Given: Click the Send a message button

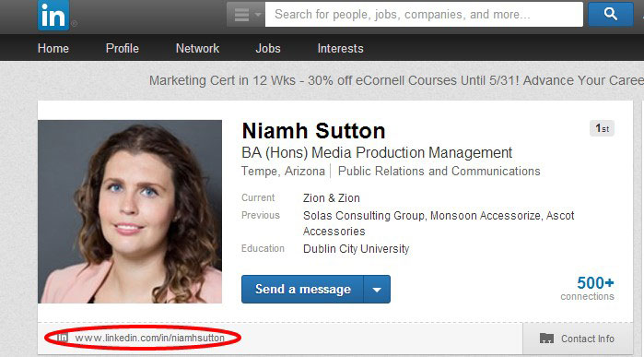Looking at the screenshot, I should pyautogui.click(x=303, y=289).
